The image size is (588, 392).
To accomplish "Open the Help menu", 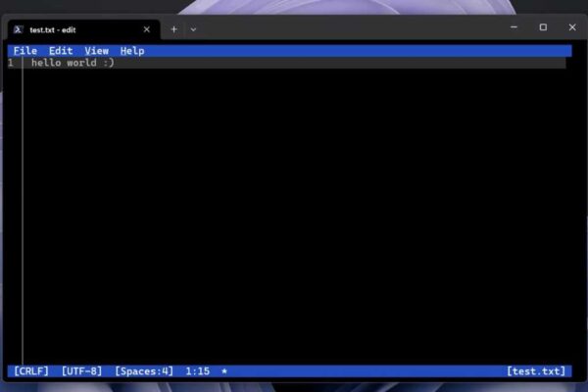I will pyautogui.click(x=132, y=51).
